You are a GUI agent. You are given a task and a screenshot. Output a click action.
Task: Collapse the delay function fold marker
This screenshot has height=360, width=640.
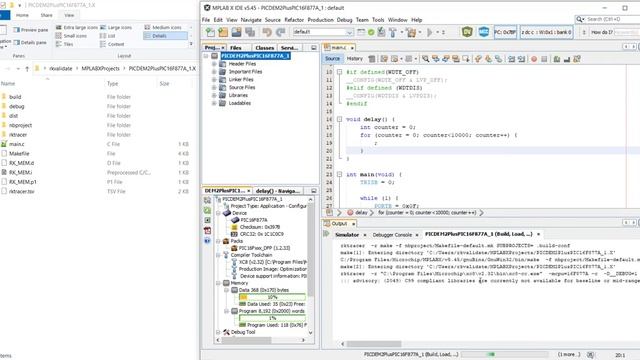tap(339, 119)
